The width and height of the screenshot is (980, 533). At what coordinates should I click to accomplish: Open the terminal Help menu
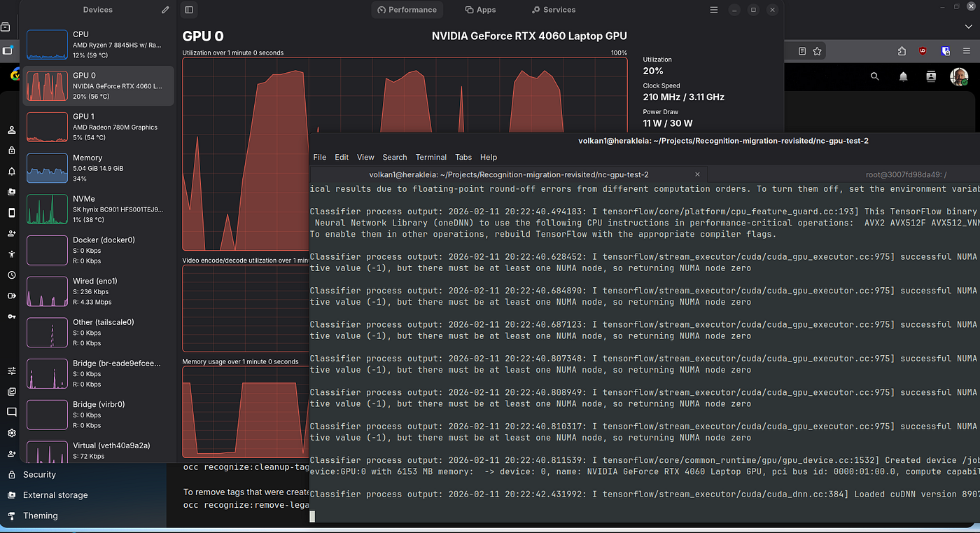click(x=489, y=157)
